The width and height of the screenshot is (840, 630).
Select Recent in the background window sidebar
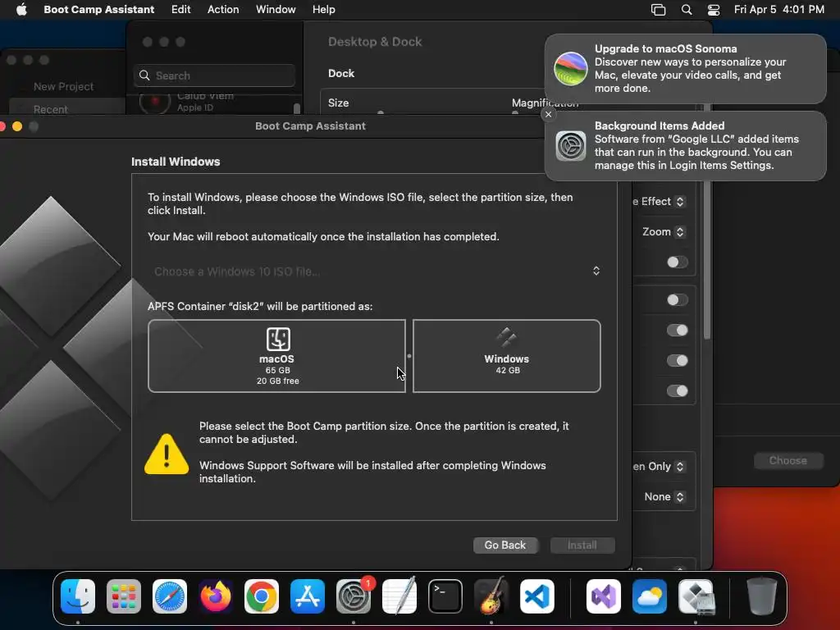(51, 109)
